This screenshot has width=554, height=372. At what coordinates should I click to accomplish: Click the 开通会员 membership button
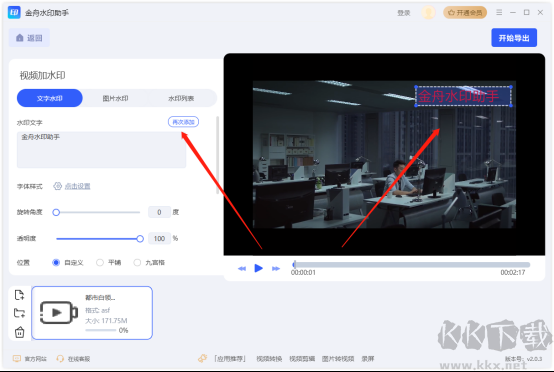click(x=465, y=13)
